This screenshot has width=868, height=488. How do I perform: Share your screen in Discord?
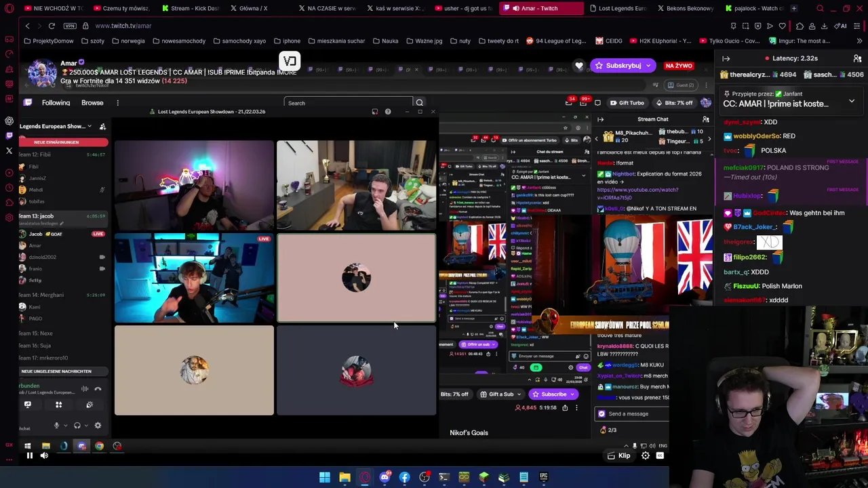click(28, 405)
